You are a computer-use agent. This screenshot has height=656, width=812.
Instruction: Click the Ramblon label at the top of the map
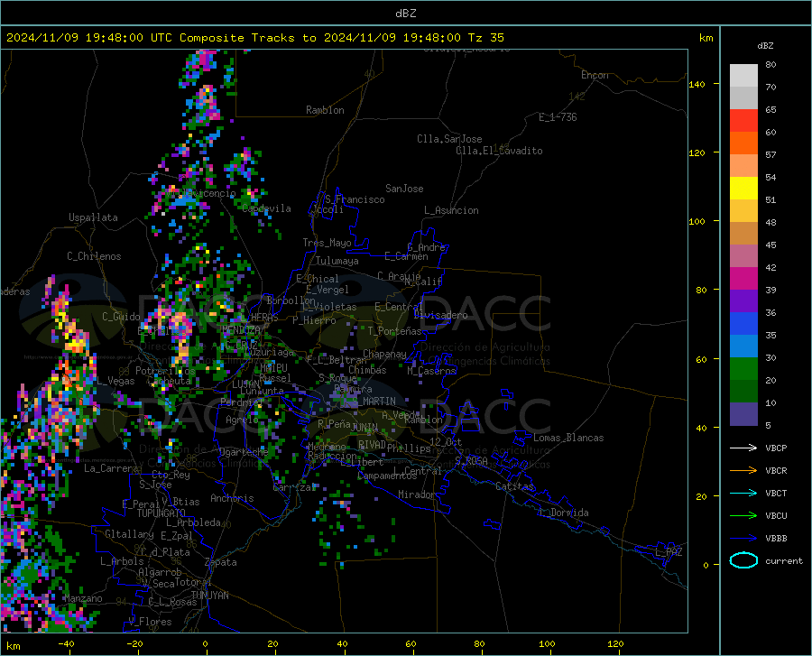(325, 110)
